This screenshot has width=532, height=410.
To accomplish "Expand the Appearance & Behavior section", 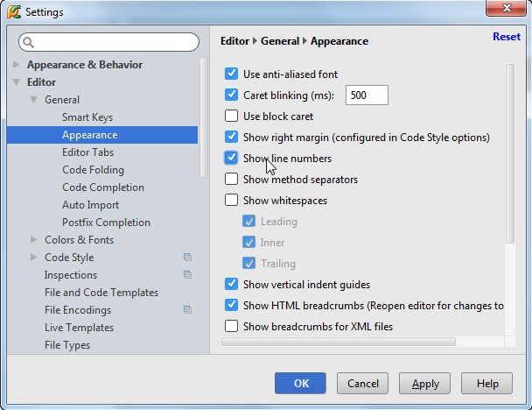I will (x=17, y=65).
